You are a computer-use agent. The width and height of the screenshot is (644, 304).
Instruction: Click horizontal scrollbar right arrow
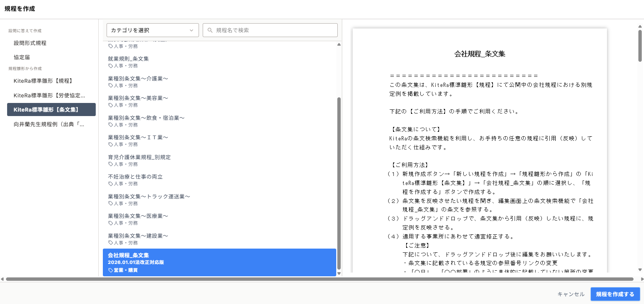(642, 279)
